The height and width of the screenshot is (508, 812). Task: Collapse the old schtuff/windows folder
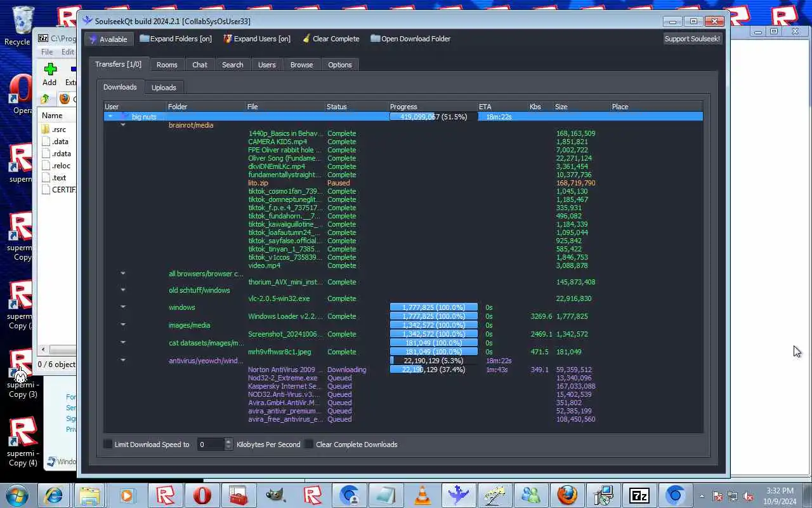coord(123,290)
